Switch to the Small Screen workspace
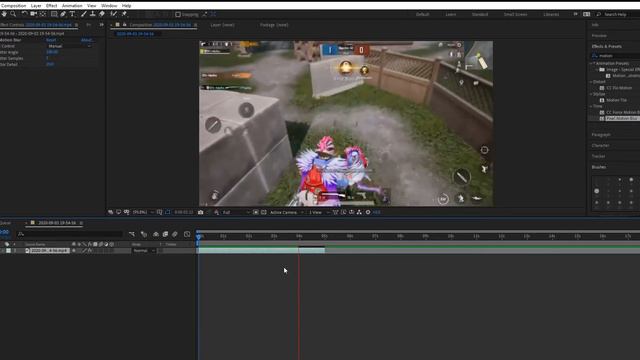The image size is (640, 360). [x=515, y=14]
